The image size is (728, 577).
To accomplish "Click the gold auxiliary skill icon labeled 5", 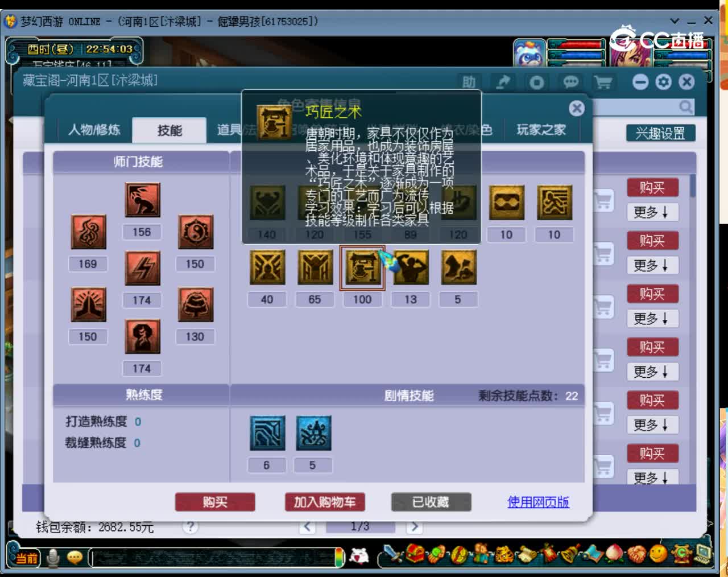I will pyautogui.click(x=458, y=267).
